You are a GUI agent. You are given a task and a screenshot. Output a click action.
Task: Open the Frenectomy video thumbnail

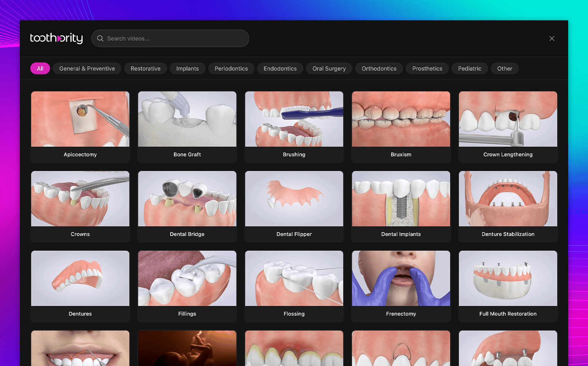(401, 278)
